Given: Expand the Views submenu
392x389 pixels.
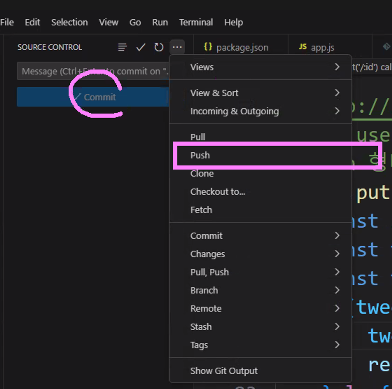Looking at the screenshot, I should coord(261,67).
